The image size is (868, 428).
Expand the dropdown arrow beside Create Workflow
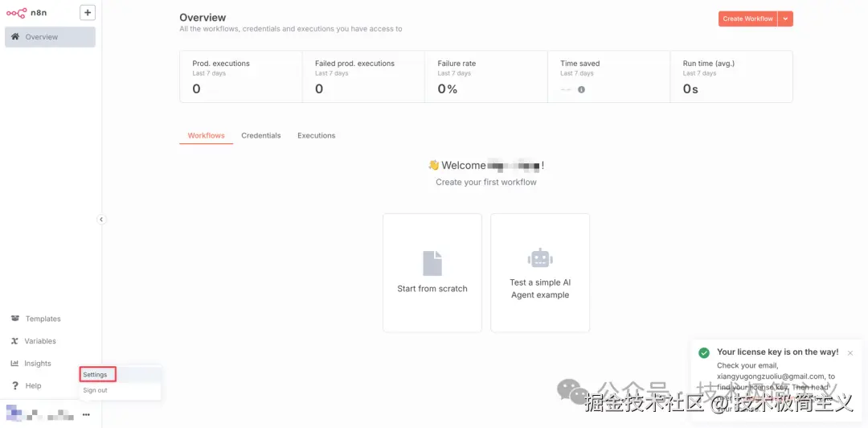(785, 19)
